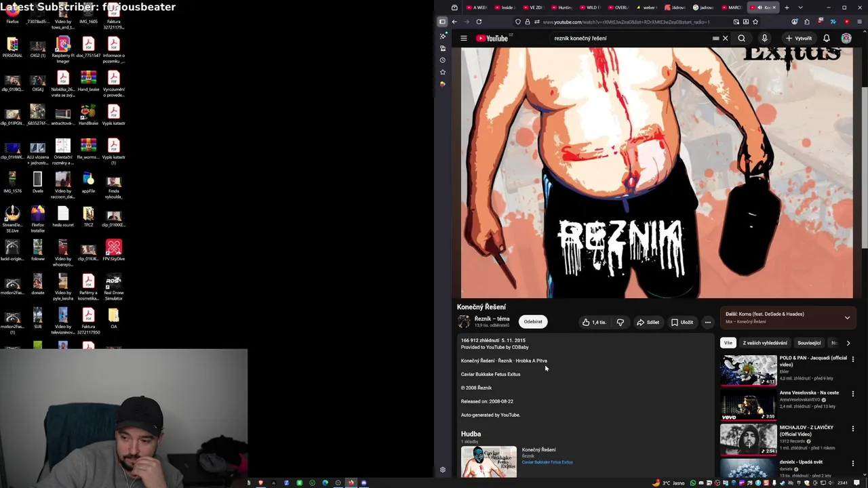The image size is (868, 488).
Task: Open MICHAJLOV Z LAVIČKY video thumbnail
Action: pyautogui.click(x=749, y=439)
